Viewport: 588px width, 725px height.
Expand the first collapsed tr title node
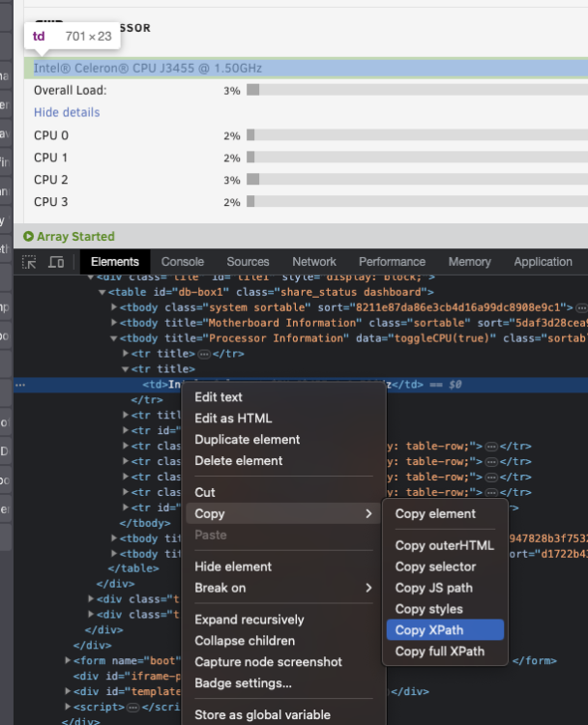click(126, 353)
